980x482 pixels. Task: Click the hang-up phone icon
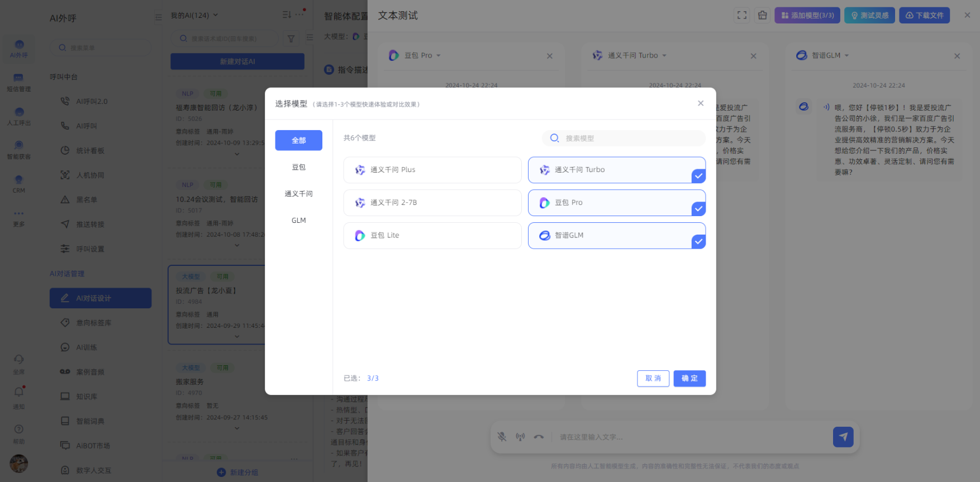539,437
